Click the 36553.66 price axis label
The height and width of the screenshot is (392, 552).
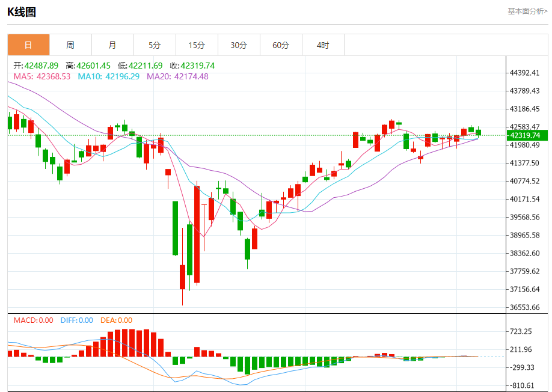coord(524,308)
